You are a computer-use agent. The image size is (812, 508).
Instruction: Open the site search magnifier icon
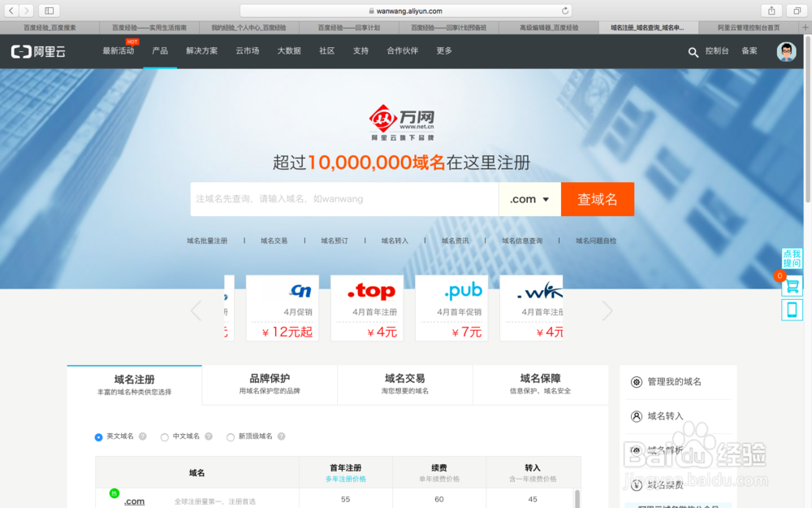click(x=693, y=52)
